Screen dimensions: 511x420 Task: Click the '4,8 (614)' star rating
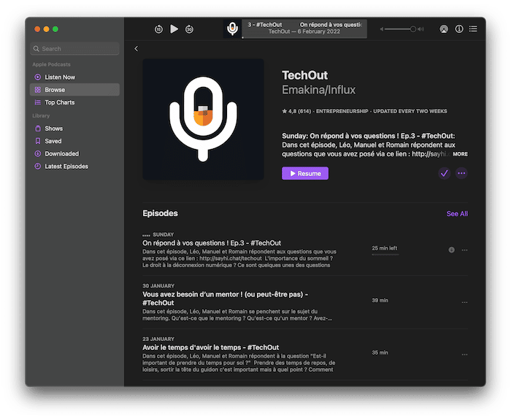(296, 111)
